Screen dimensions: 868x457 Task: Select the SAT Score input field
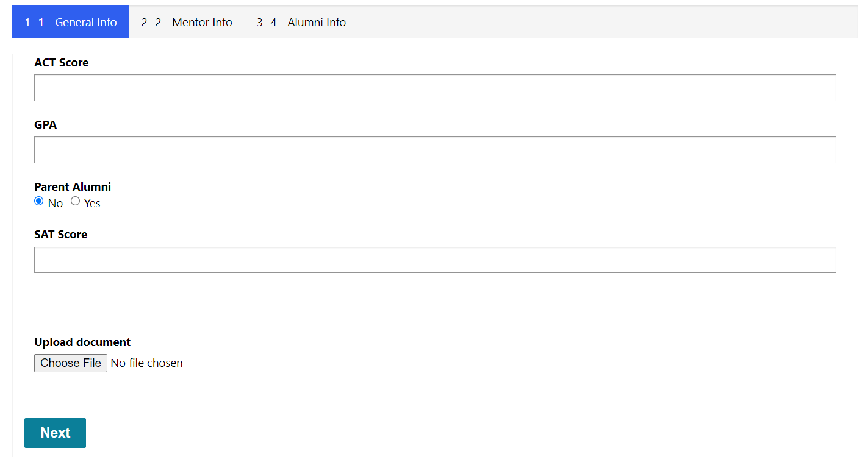[435, 260]
